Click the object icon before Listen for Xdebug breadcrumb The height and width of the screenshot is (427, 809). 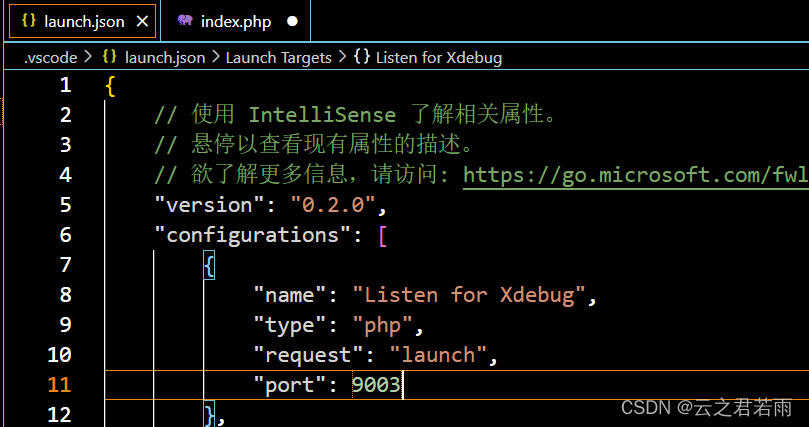361,57
